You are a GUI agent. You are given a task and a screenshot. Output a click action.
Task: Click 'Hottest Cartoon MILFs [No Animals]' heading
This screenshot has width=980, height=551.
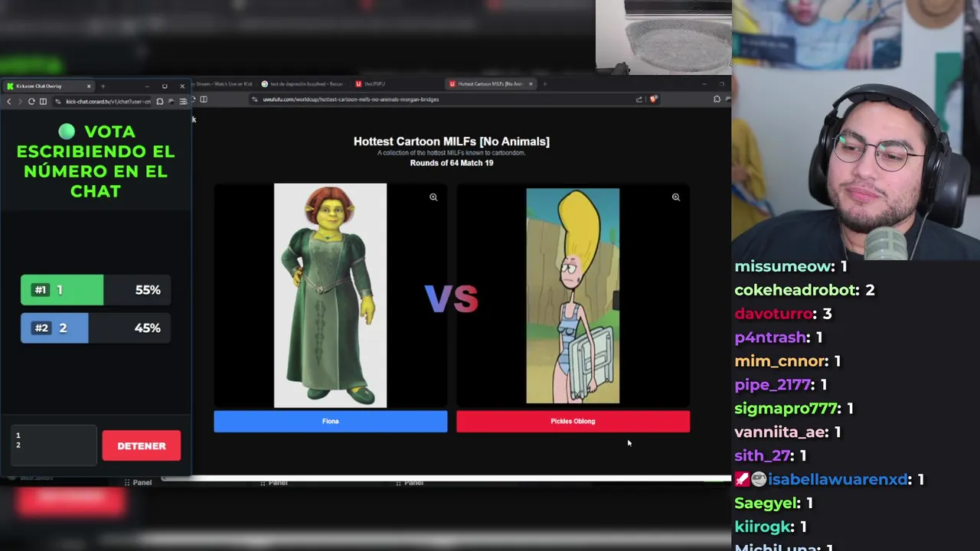click(452, 142)
